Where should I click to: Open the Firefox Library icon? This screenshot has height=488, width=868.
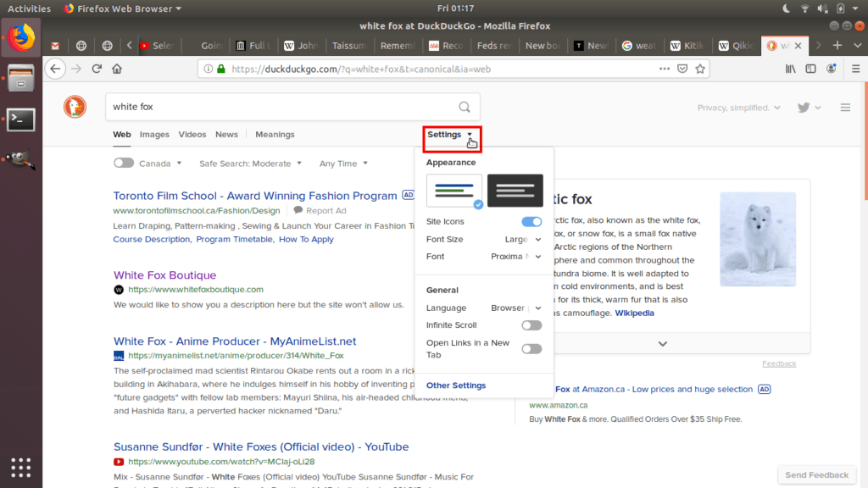point(791,69)
